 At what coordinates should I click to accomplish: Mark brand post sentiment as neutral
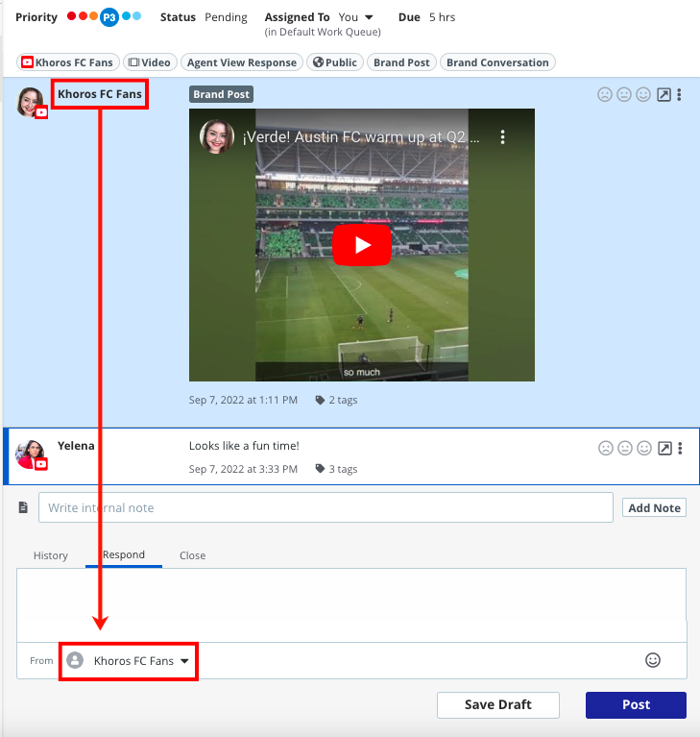[x=624, y=95]
